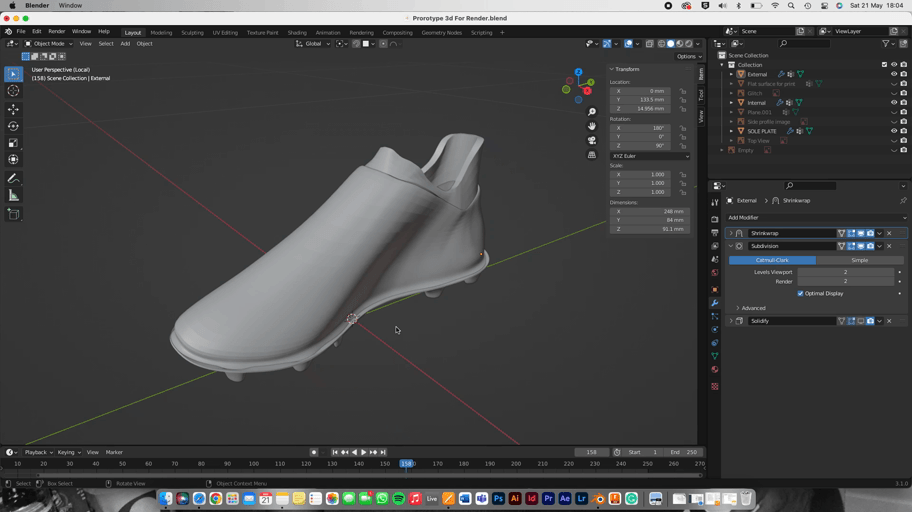The width and height of the screenshot is (912, 512).
Task: Click the zoom magnifier viewport icon
Action: 592,112
